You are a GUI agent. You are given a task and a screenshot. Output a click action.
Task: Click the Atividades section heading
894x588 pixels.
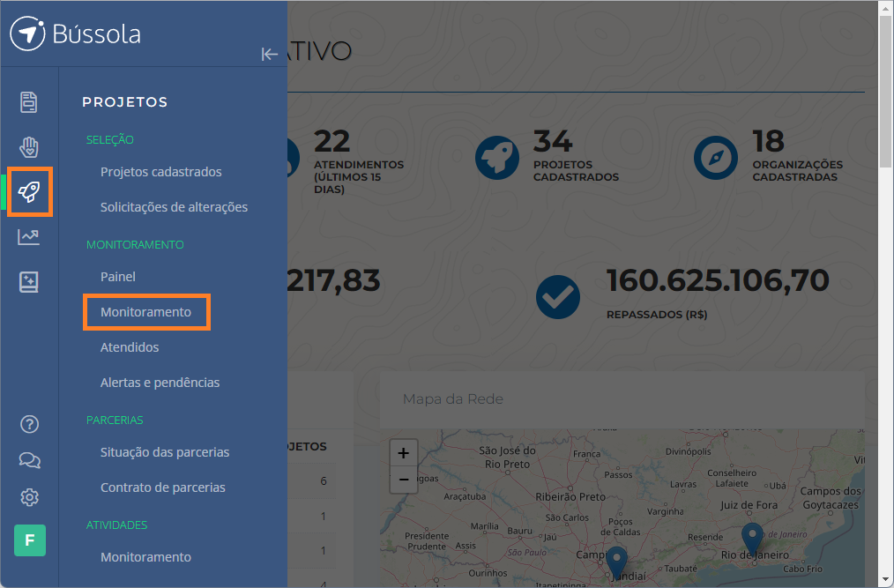click(117, 525)
